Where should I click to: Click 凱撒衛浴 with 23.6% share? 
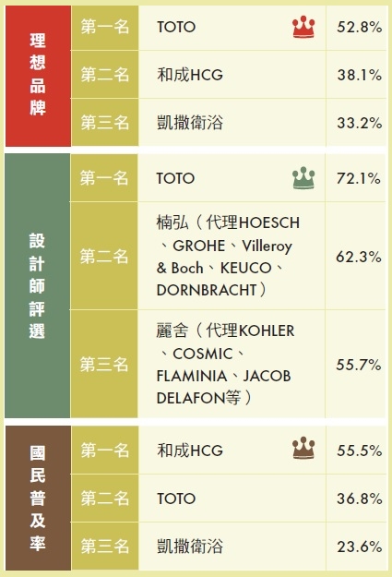(x=190, y=547)
